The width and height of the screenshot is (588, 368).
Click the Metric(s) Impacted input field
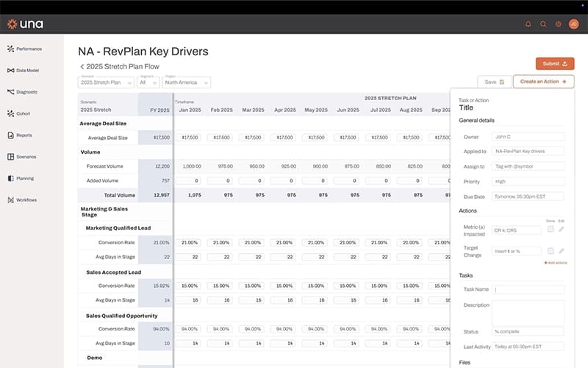517,230
